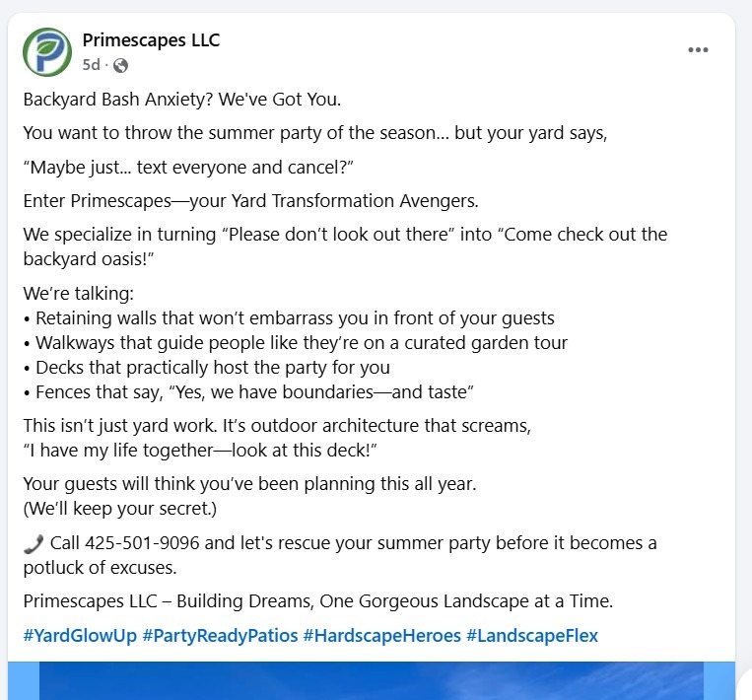The image size is (752, 700).
Task: Open the #LandscapeFlex hashtag
Action: pos(531,635)
